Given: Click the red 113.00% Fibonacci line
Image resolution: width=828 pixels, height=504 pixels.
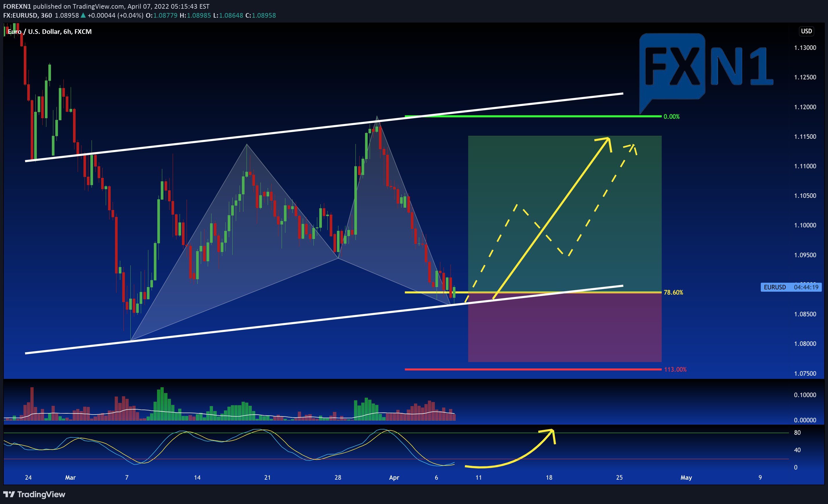Looking at the screenshot, I should pyautogui.click(x=533, y=369).
